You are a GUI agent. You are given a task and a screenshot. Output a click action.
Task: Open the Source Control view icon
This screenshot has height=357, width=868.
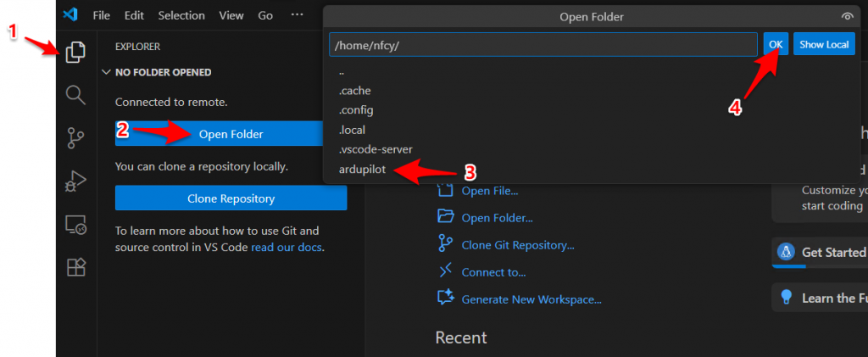[76, 137]
